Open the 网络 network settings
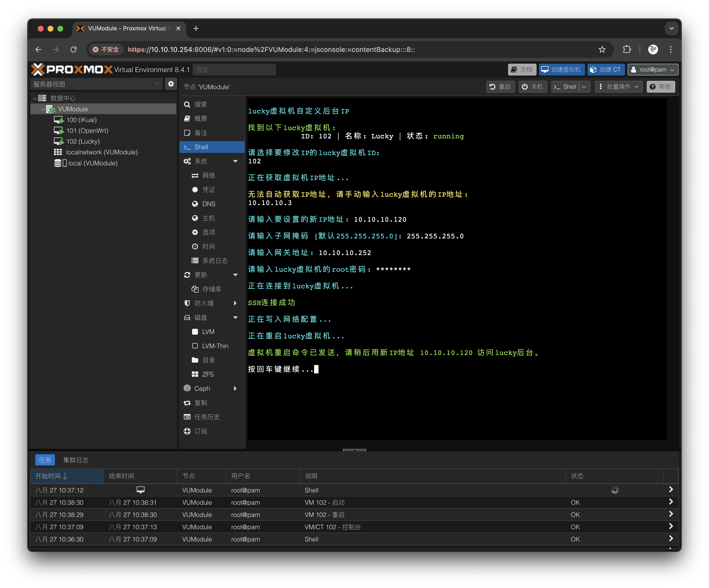 pyautogui.click(x=208, y=175)
